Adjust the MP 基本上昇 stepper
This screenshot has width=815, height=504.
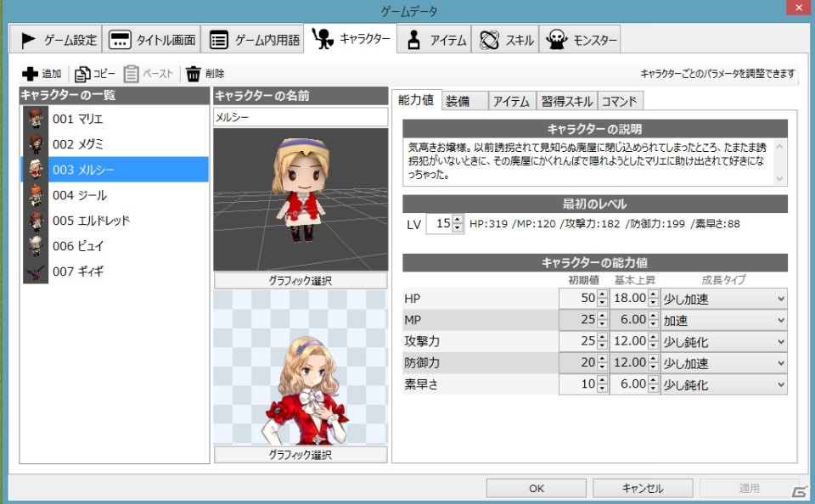pyautogui.click(x=653, y=320)
